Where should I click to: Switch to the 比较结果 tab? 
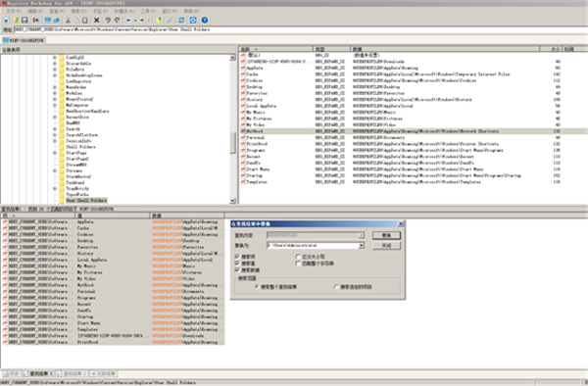click(x=104, y=373)
